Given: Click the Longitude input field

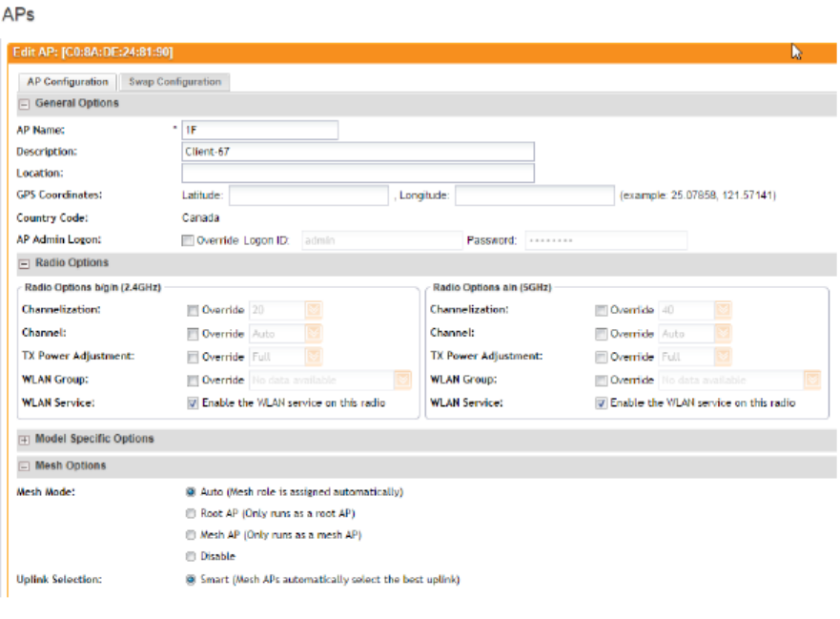Looking at the screenshot, I should tap(535, 196).
